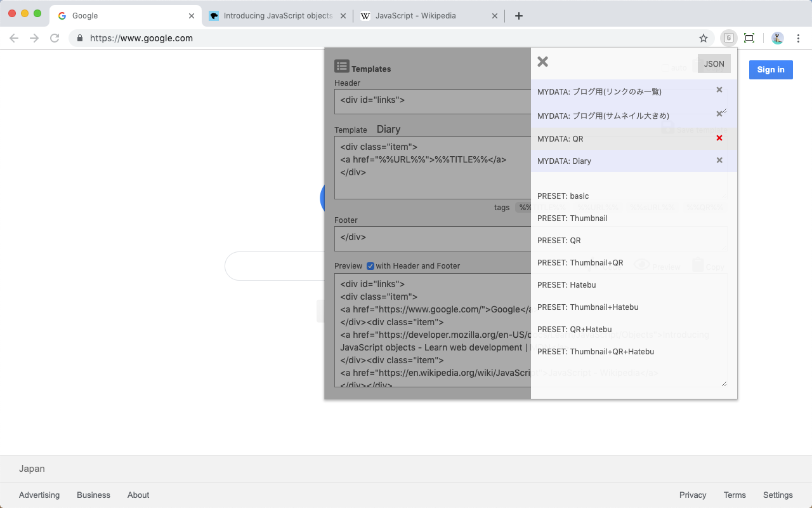
Task: Choose the PRESET: Hatebu template
Action: (x=566, y=285)
